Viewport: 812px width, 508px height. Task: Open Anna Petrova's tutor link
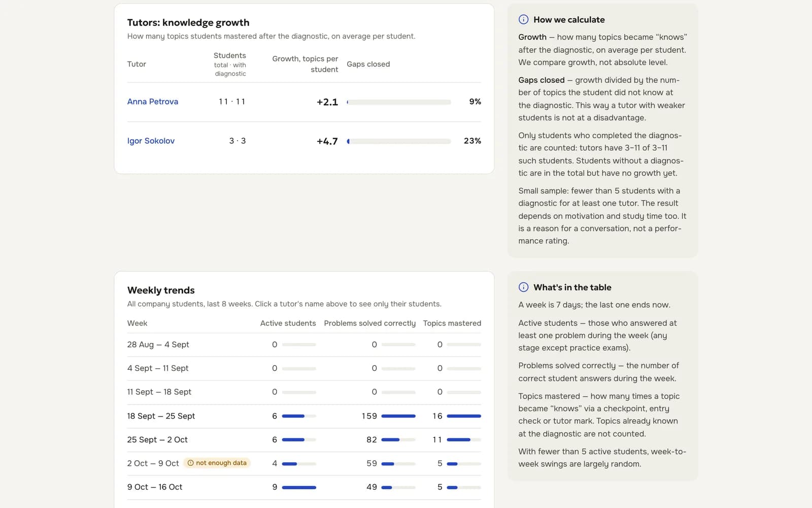point(152,102)
